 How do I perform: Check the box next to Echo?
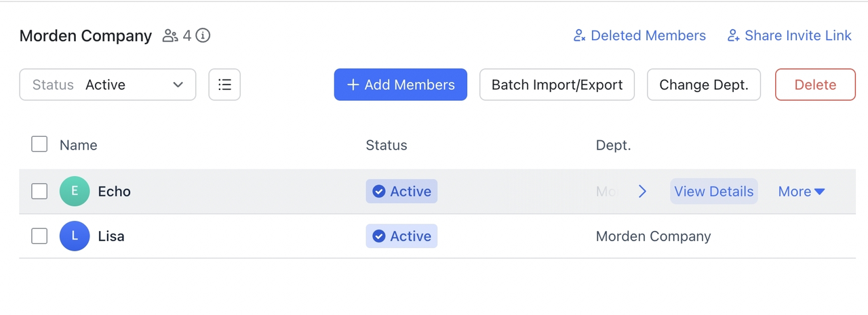(39, 192)
